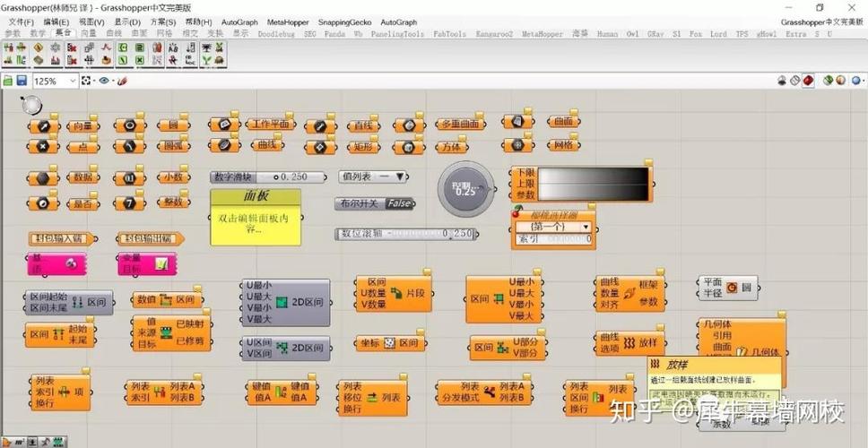Select the black hexagon data icon component

[43, 178]
